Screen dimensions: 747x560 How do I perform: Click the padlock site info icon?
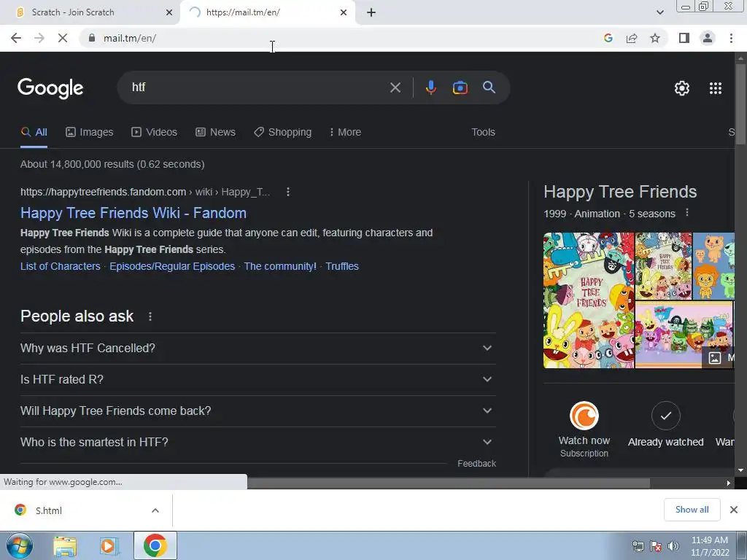(x=92, y=38)
